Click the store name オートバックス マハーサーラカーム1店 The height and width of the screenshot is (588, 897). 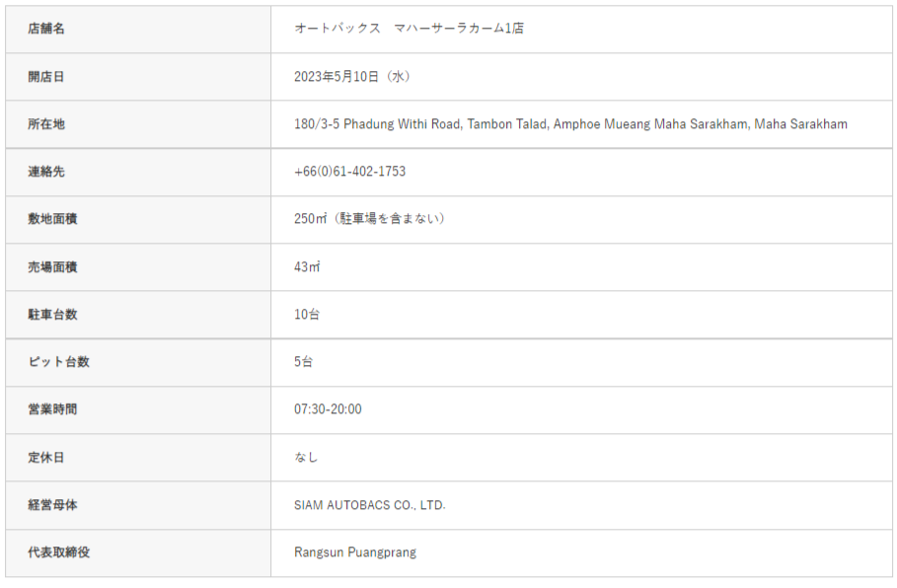pos(409,29)
